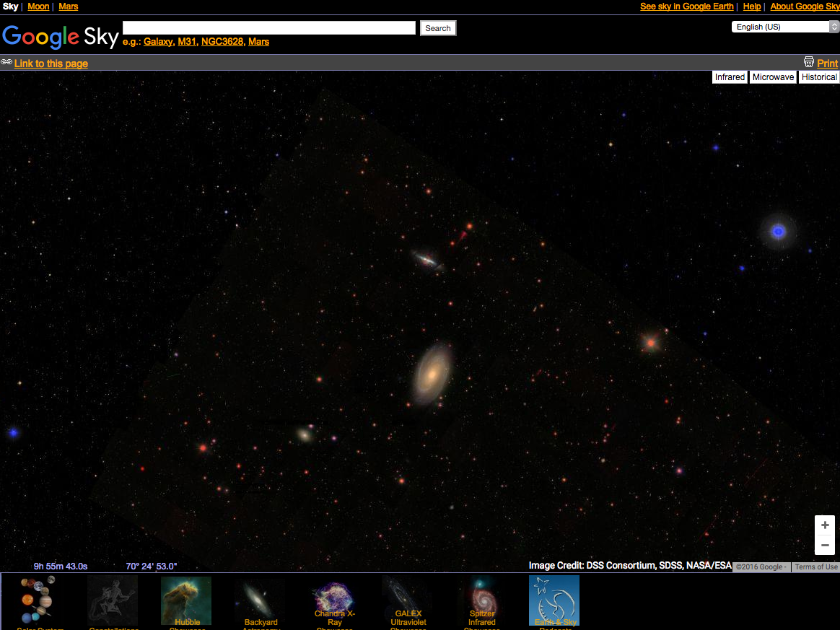Focus the sky search text field
The height and width of the screenshot is (630, 840).
click(269, 27)
